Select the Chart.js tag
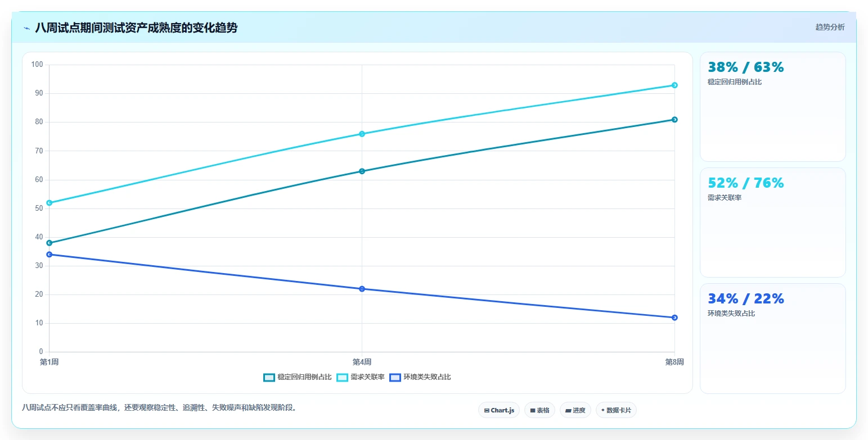Viewport: 868px width, 440px height. pyautogui.click(x=499, y=410)
